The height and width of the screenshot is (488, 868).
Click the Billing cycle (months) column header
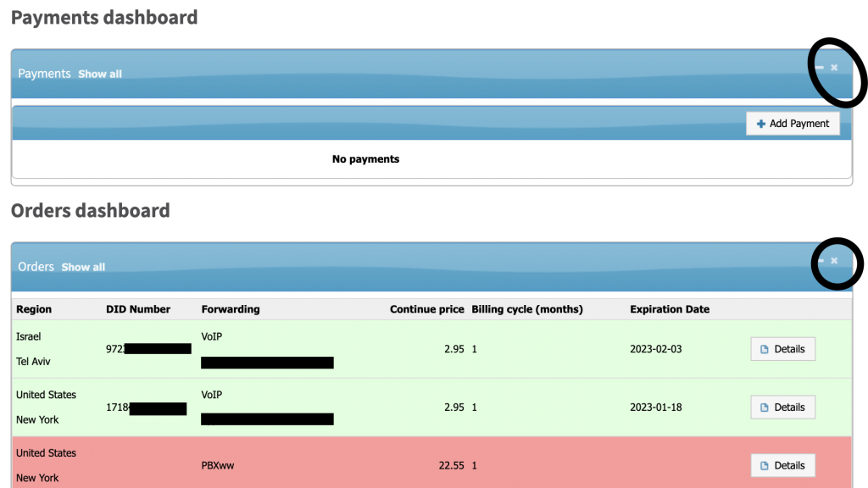tap(527, 309)
